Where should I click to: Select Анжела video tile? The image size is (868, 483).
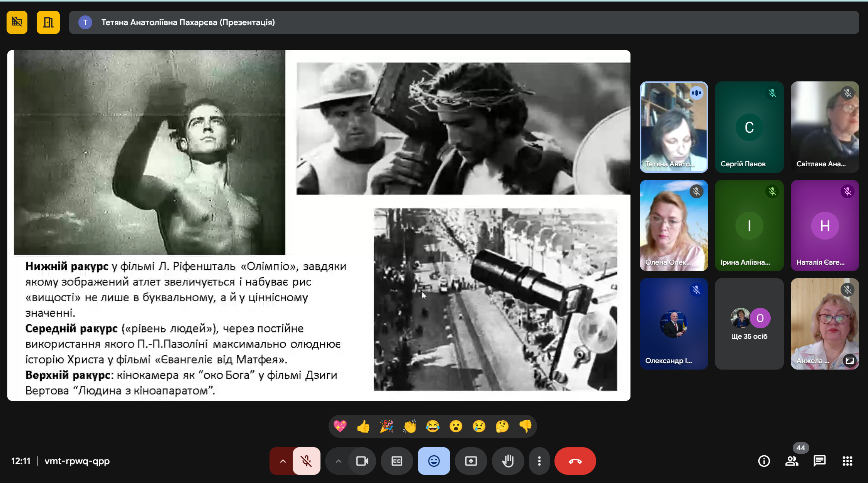click(825, 324)
